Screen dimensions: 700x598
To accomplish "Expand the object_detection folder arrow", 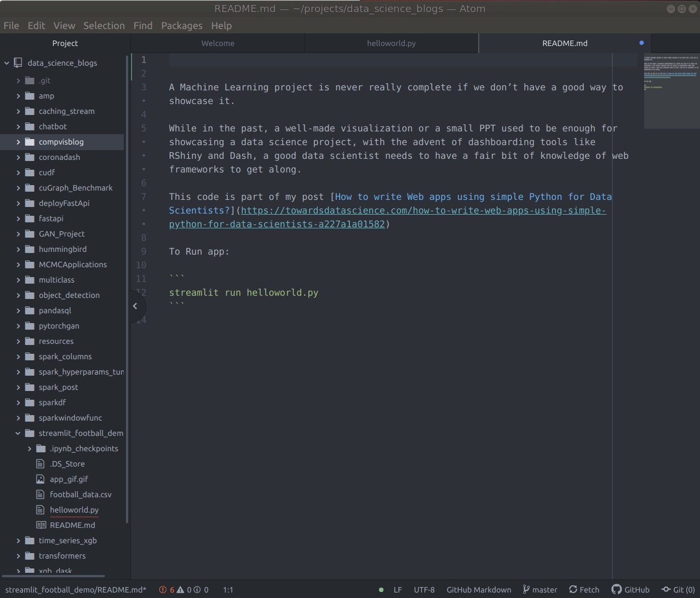I will pyautogui.click(x=18, y=295).
